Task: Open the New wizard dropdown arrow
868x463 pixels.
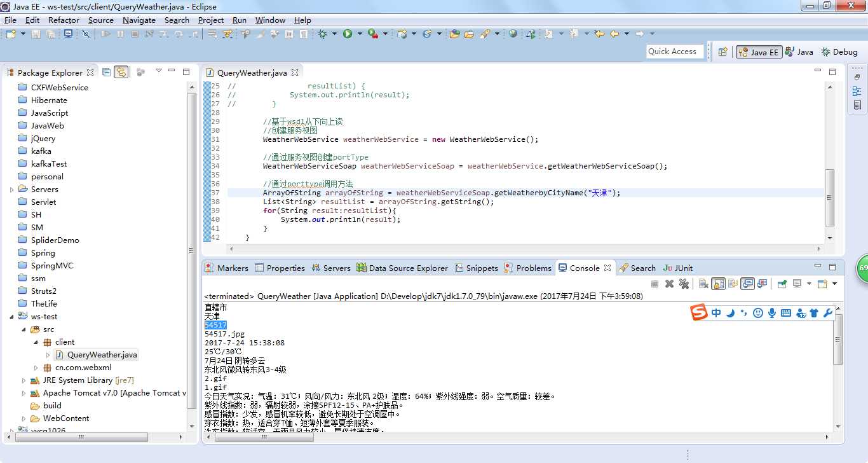Action: 23,34
